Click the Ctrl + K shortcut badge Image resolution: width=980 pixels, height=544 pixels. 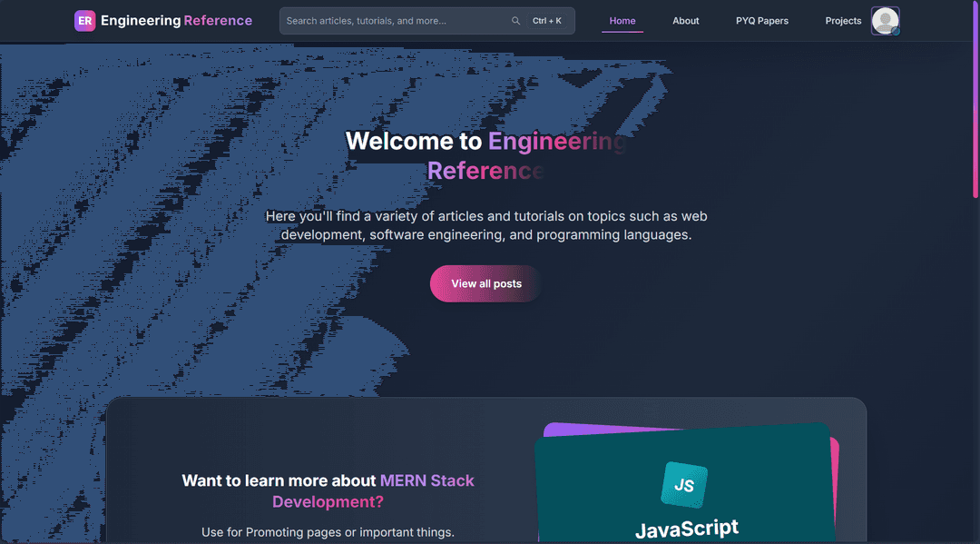point(546,21)
